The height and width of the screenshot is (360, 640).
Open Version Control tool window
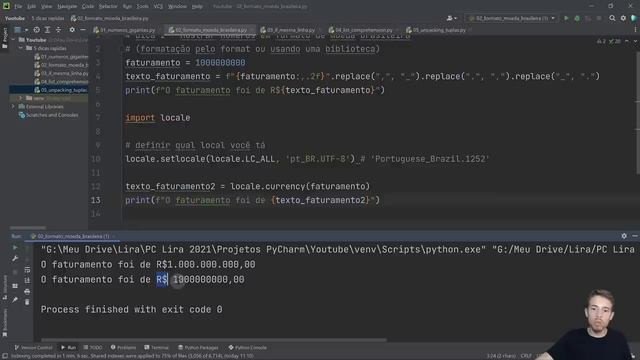click(33, 348)
